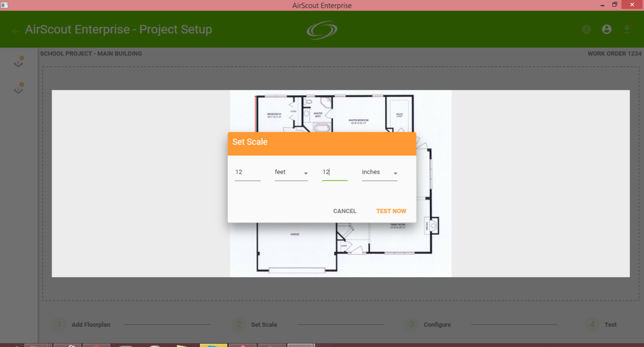This screenshot has width=644, height=347.
Task: Click the download icon in header
Action: (x=627, y=29)
